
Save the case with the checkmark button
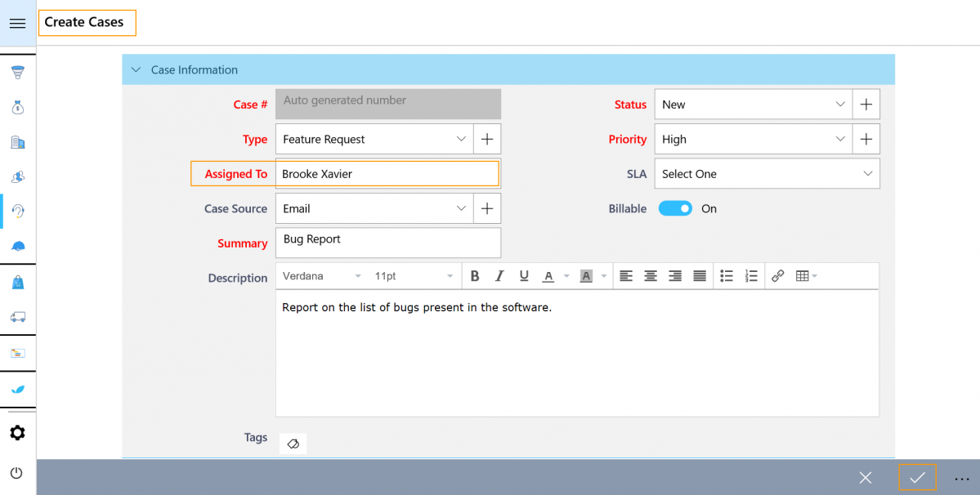(x=917, y=478)
